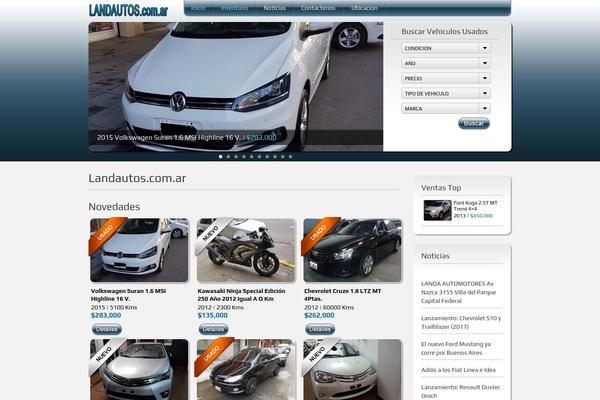Screen dimensions: 600x400
Task: Open the LANDA AUTOMOTORES Av Nazca news item
Action: 458,292
